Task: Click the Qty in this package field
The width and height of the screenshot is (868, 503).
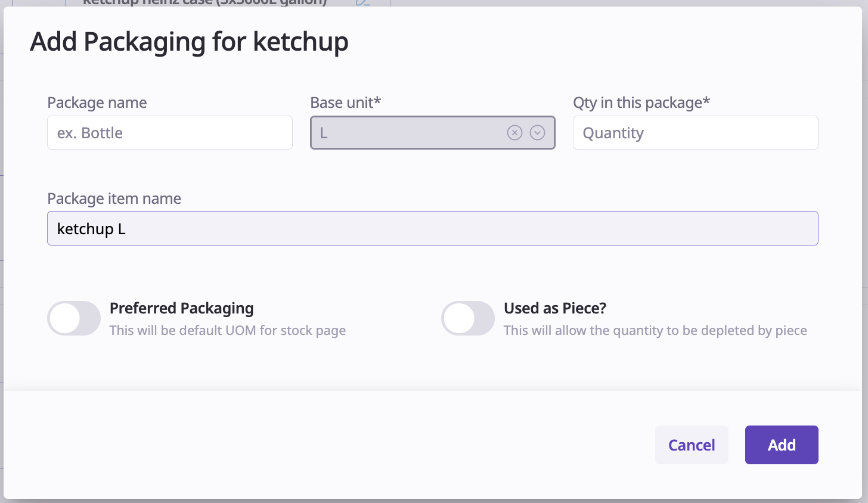Action: point(695,133)
